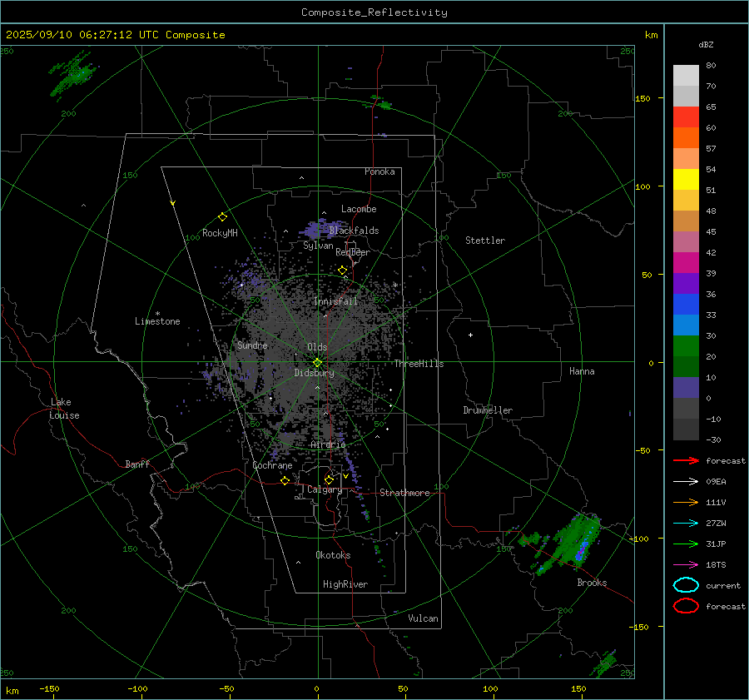Select the yellow diamond marker below Cochrane
Viewport: 749px width, 700px height.
click(285, 481)
